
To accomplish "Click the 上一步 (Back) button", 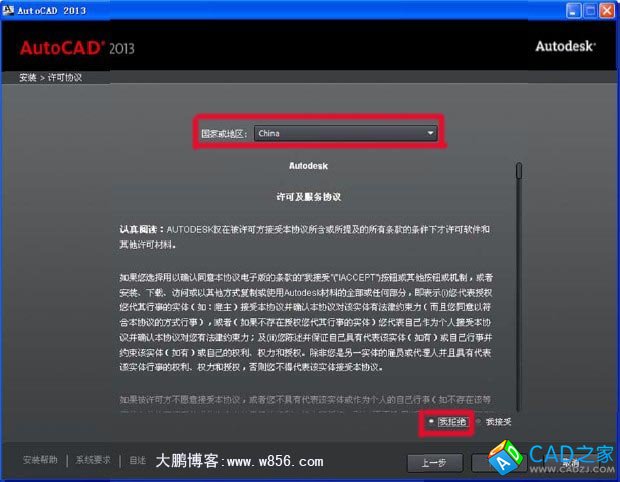I will point(435,462).
